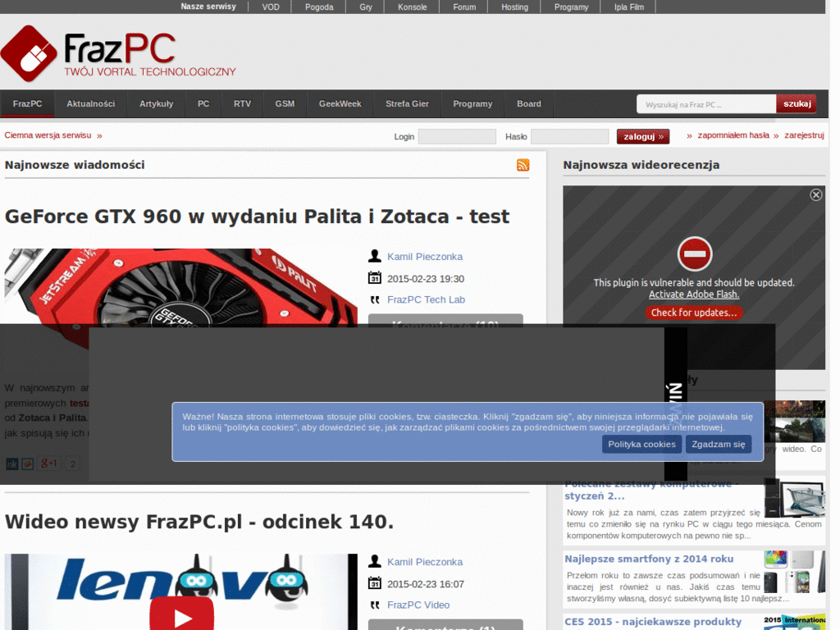Image resolution: width=840 pixels, height=630 pixels.
Task: Open the FrazPC Video category link
Action: [418, 605]
